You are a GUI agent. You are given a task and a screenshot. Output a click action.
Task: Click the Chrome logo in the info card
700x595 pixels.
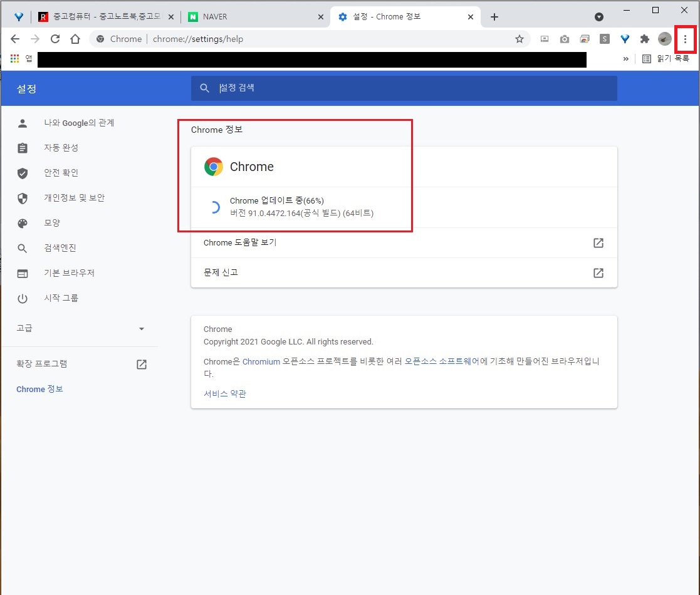click(214, 167)
